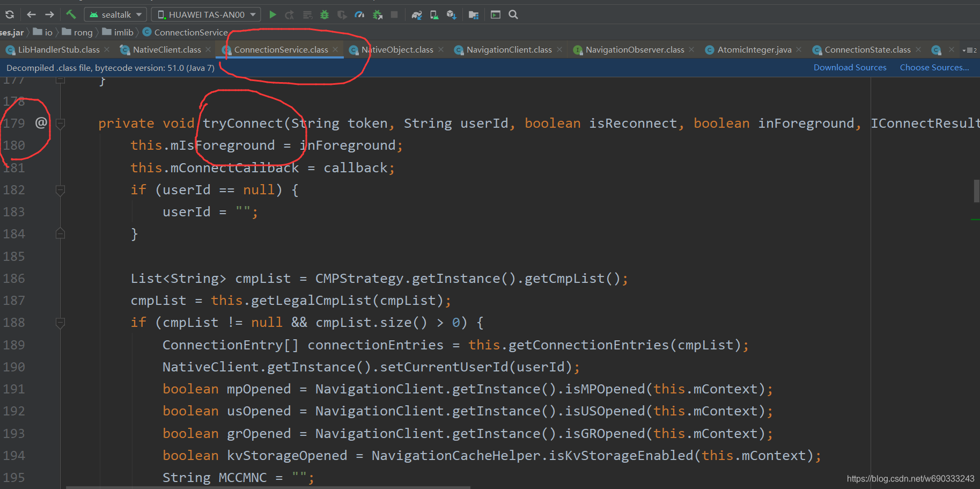This screenshot has height=489, width=980.
Task: Open NavigationObserver.class tab
Action: (x=635, y=49)
